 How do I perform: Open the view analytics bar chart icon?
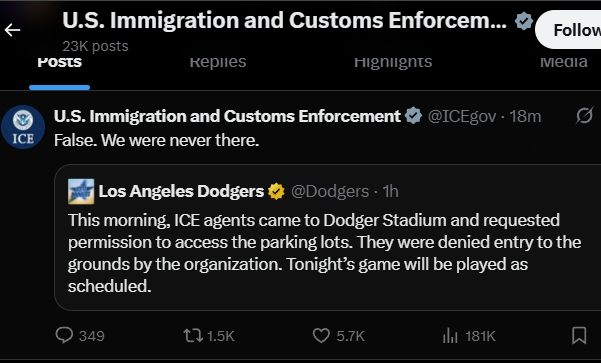(x=450, y=335)
